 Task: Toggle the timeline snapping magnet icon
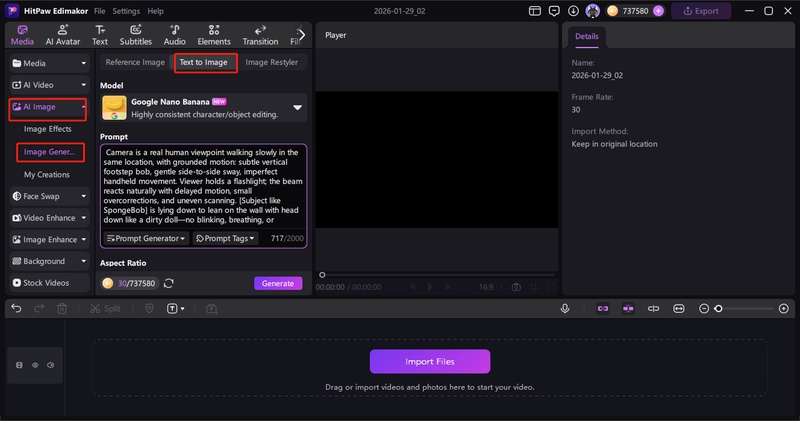point(628,309)
